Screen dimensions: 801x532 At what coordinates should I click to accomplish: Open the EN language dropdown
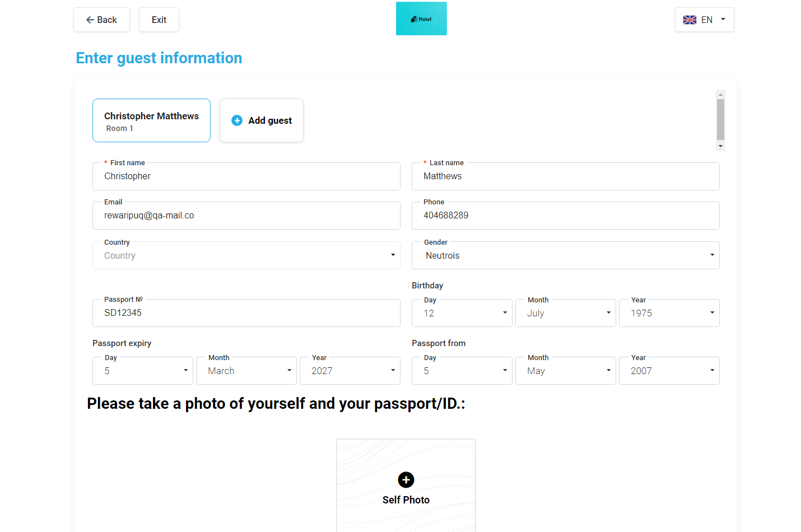[x=705, y=20]
